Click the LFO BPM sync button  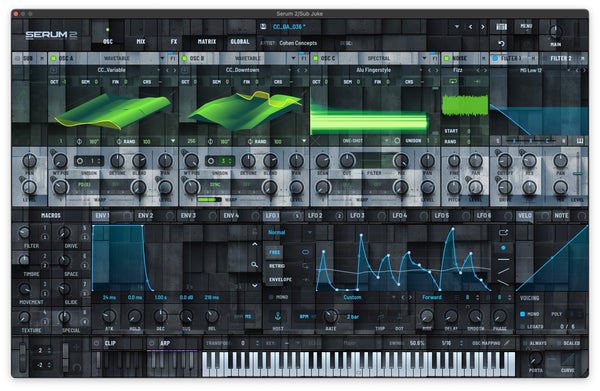point(304,316)
